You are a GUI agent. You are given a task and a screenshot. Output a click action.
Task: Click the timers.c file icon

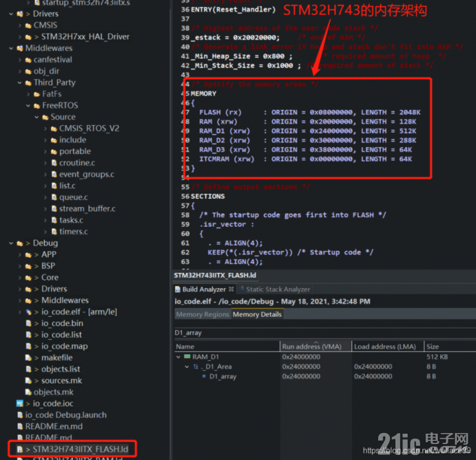point(54,232)
